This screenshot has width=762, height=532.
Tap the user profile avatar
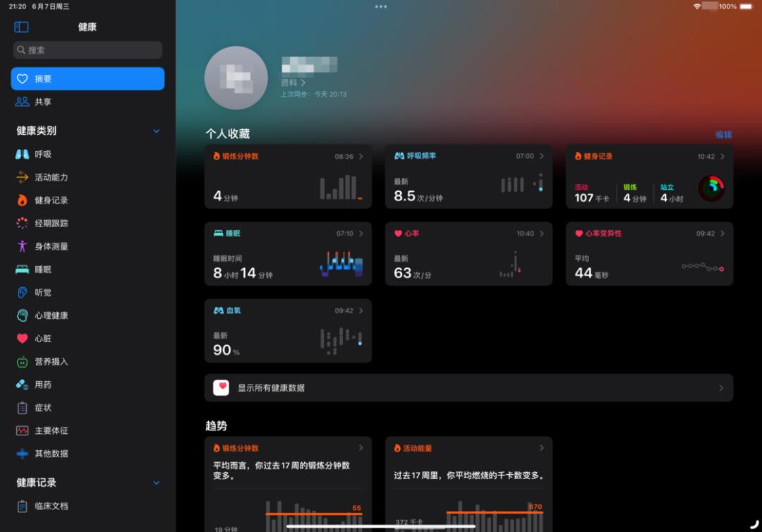(x=236, y=78)
